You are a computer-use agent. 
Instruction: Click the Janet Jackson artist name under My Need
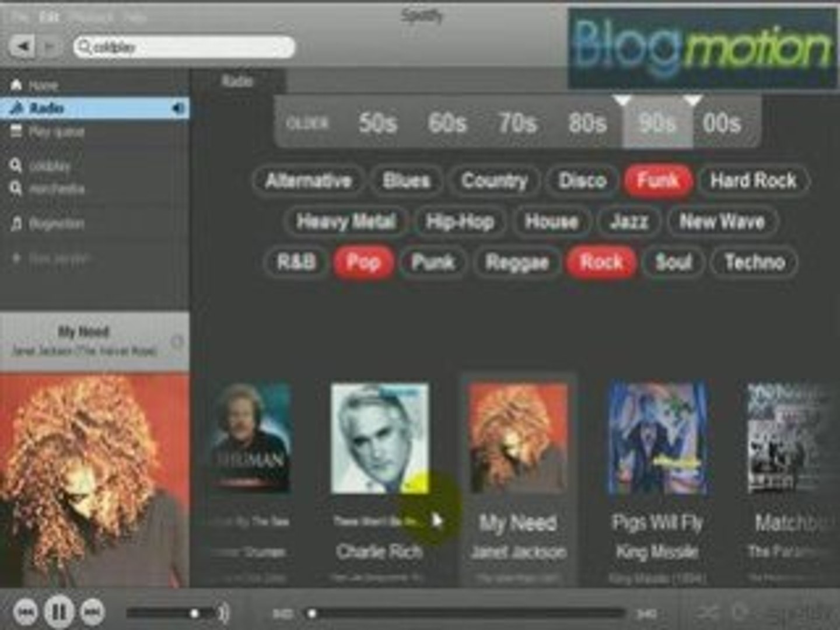pos(518,551)
